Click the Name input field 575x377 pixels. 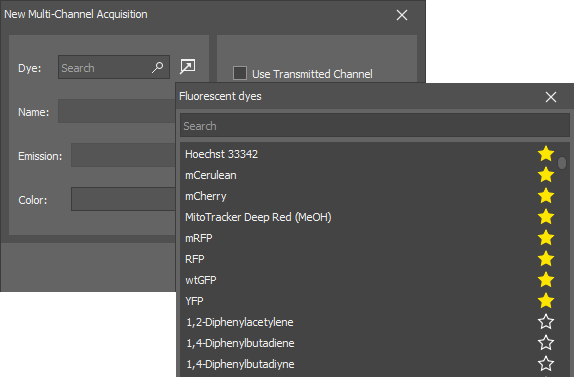click(117, 111)
